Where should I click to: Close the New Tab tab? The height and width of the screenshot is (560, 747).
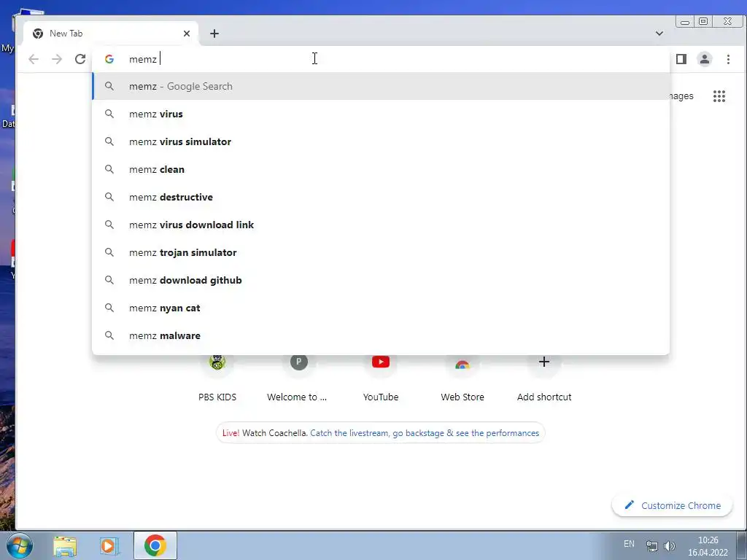click(x=187, y=34)
